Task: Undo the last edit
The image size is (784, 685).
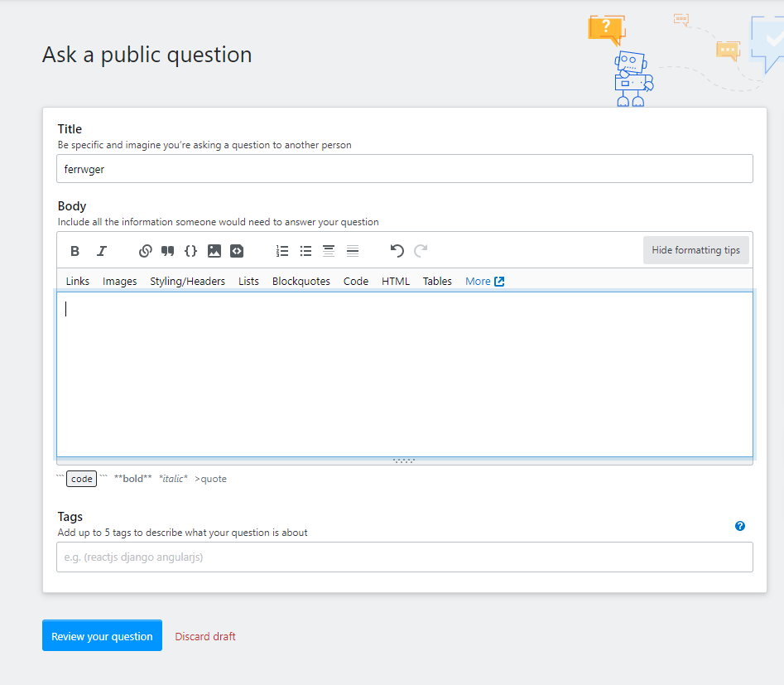Action: [397, 251]
